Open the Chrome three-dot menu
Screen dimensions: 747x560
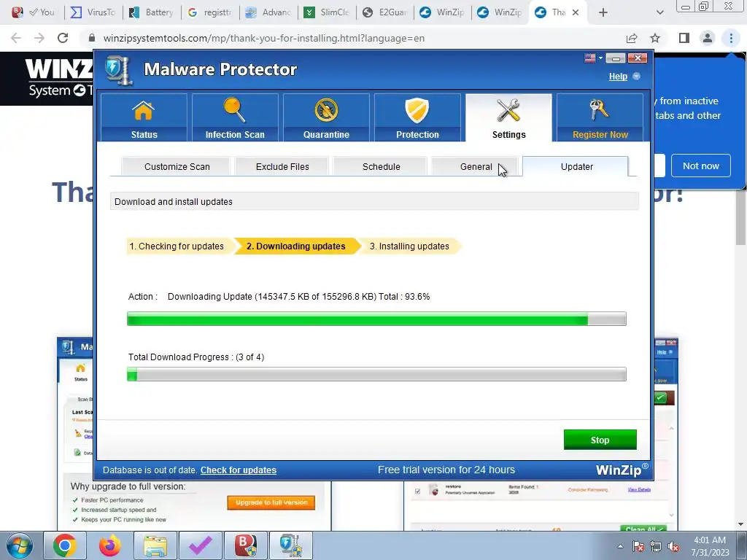[x=731, y=38]
